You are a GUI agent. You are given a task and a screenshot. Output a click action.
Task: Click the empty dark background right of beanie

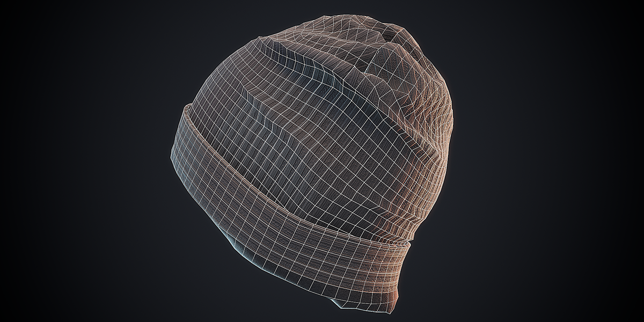(x=547, y=161)
